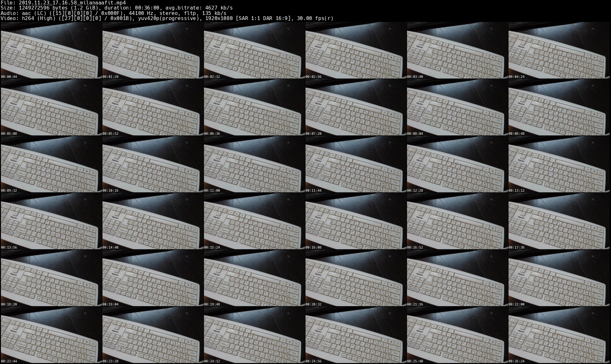Open the 00:12:28 video frame
Image resolution: width=611 pixels, height=364 pixels.
click(x=457, y=164)
